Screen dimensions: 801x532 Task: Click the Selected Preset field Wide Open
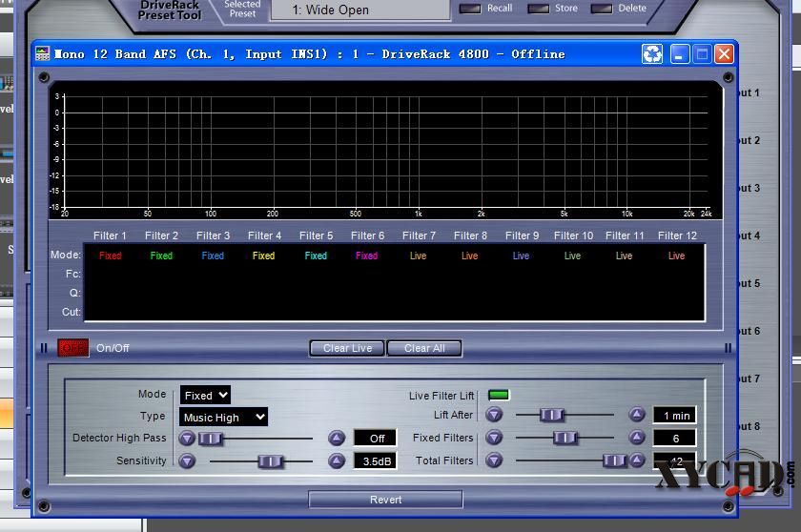(x=360, y=10)
